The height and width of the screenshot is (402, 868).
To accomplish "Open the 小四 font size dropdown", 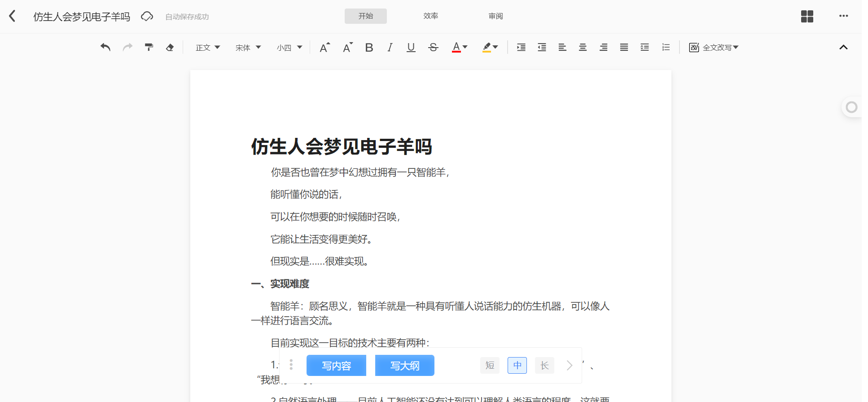I will [289, 47].
